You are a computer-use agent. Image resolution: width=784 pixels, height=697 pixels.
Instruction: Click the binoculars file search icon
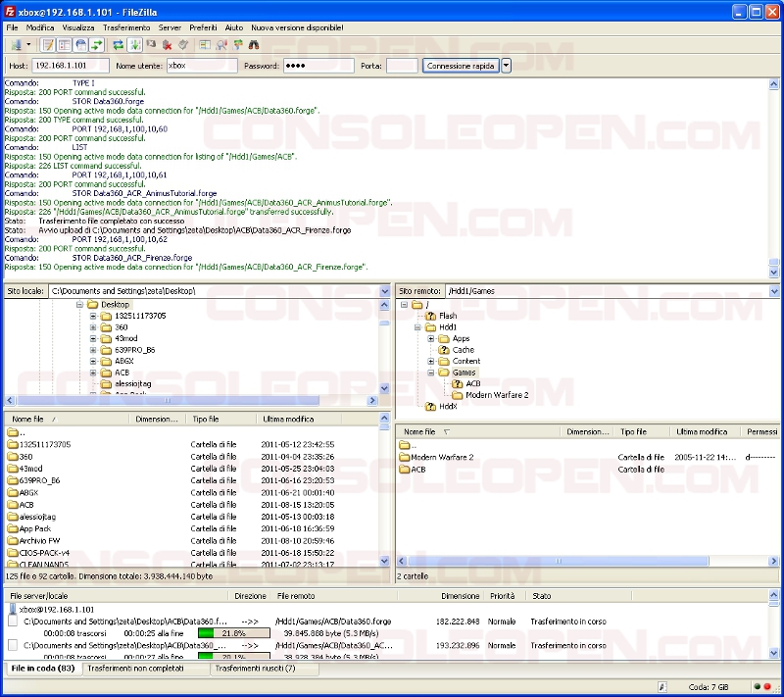(253, 45)
